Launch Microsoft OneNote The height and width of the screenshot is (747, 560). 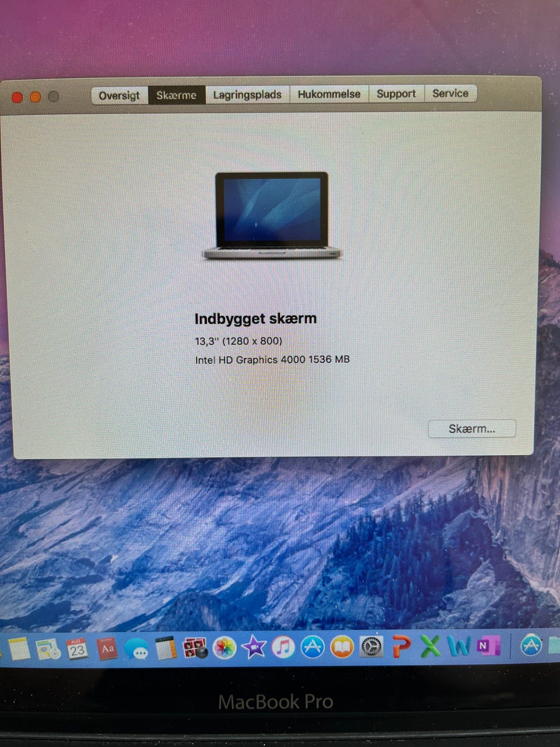[x=489, y=645]
